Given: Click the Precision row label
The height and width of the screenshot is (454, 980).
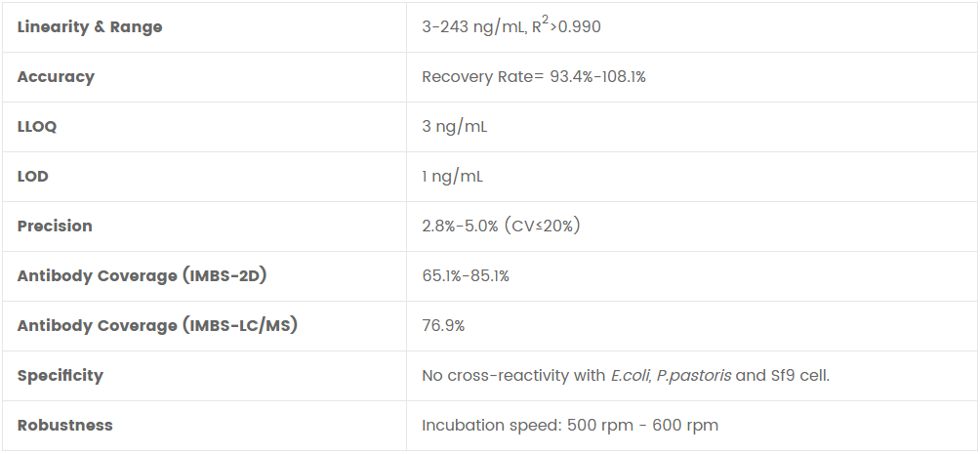Looking at the screenshot, I should pos(55,227).
